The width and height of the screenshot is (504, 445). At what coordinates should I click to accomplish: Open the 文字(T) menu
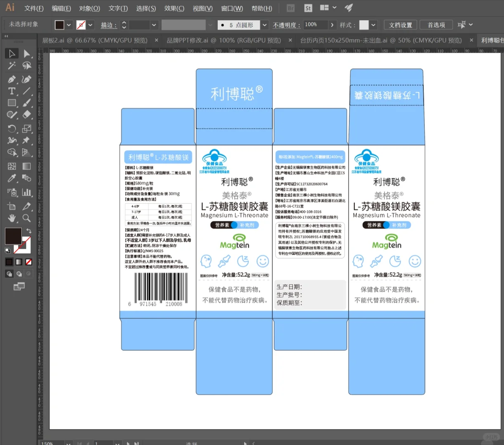[118, 8]
